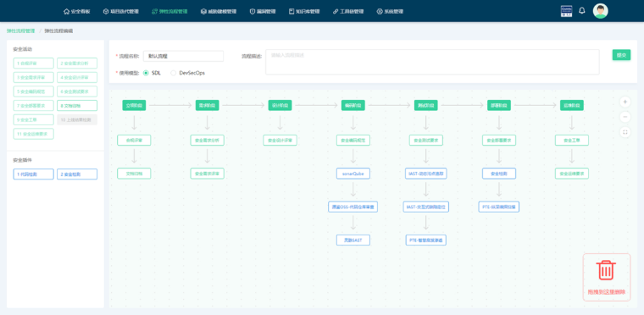Focus the 流程名称 input field
This screenshot has width=644, height=315.
pyautogui.click(x=183, y=56)
